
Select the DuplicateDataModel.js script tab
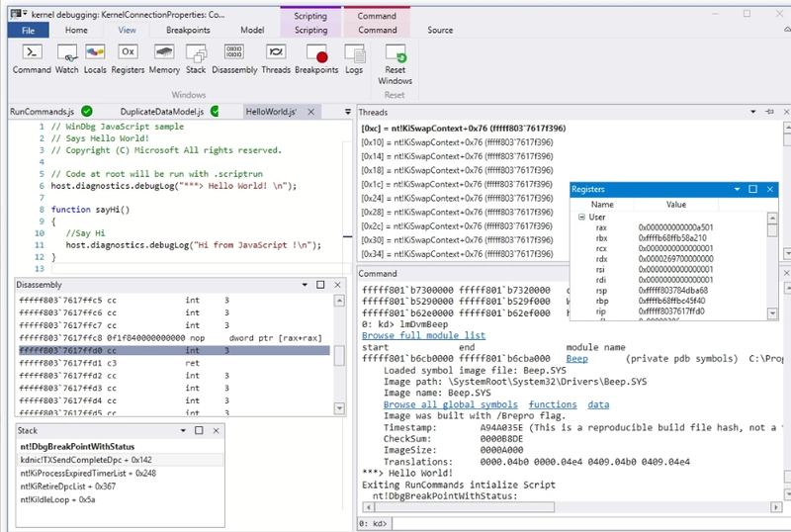coord(162,112)
